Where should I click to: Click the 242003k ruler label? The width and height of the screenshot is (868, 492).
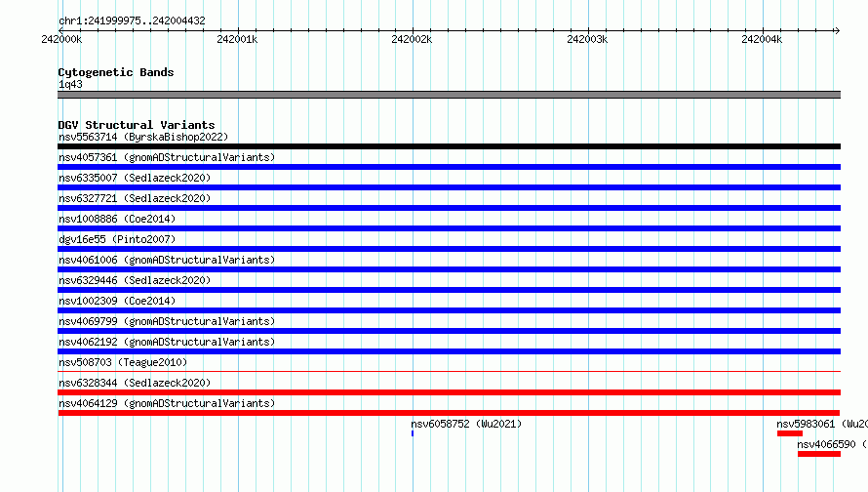pos(587,39)
